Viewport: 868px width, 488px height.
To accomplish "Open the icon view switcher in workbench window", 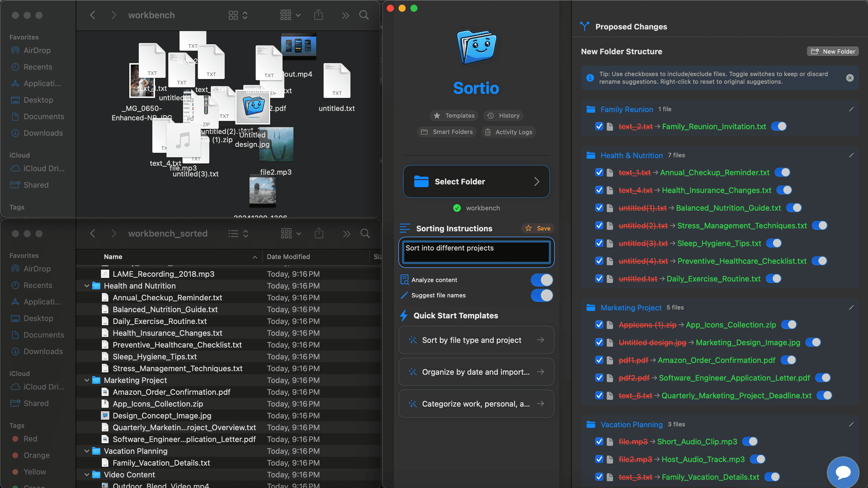I will pos(238,15).
